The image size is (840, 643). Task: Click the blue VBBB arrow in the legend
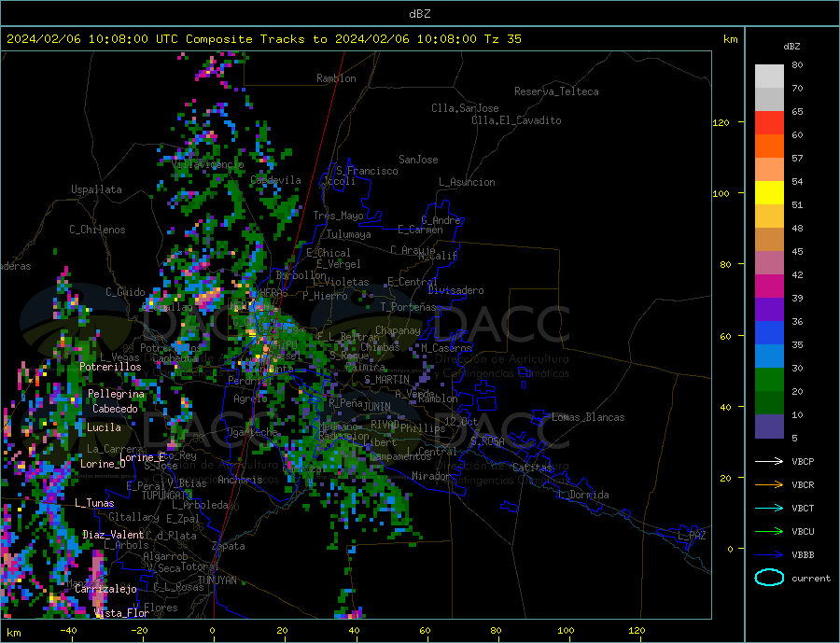coord(769,554)
